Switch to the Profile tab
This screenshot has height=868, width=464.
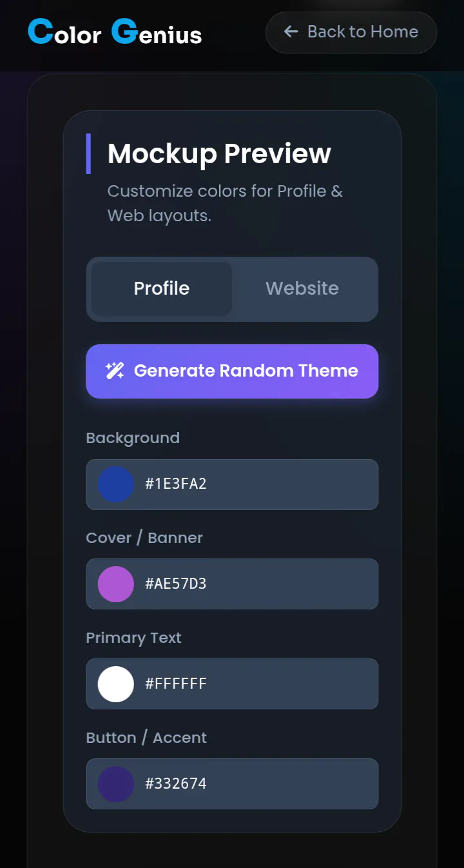[x=162, y=288]
